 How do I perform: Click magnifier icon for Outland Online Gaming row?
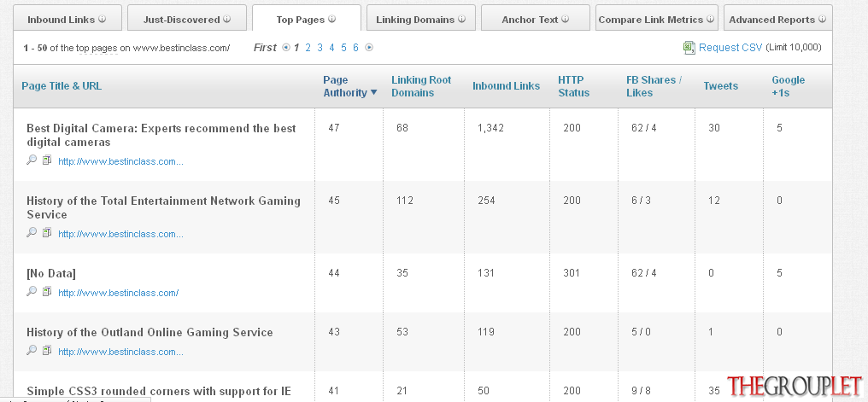(32, 350)
